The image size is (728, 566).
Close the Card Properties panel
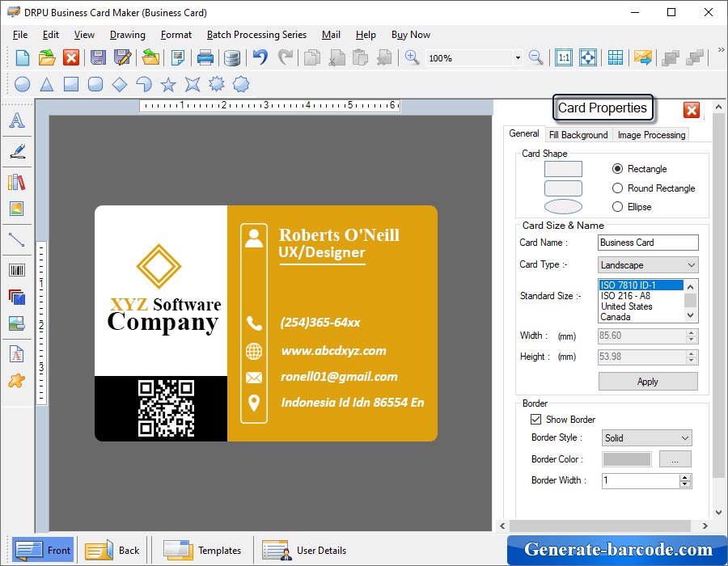pos(692,110)
